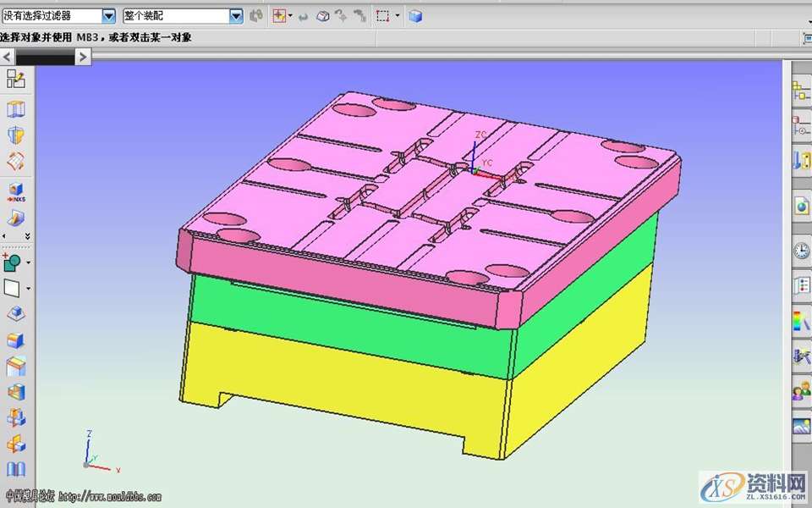
Task: Click the NXS import icon in left toolbar
Action: click(x=15, y=191)
